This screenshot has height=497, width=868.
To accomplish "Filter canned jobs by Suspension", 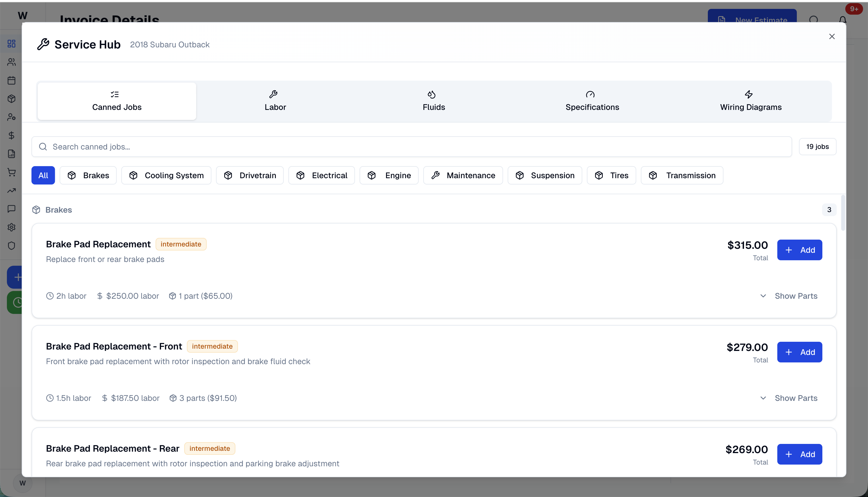I will tap(545, 175).
